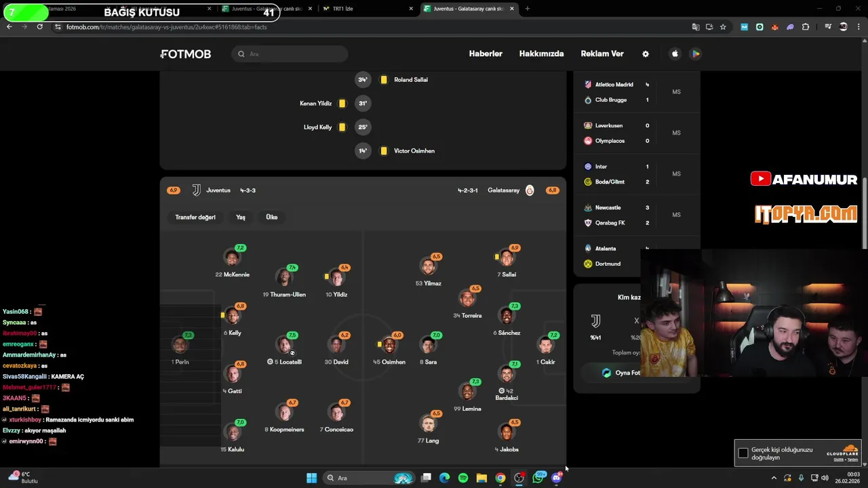
Task: Open the Galatasaray team link in lineup header
Action: point(511,190)
